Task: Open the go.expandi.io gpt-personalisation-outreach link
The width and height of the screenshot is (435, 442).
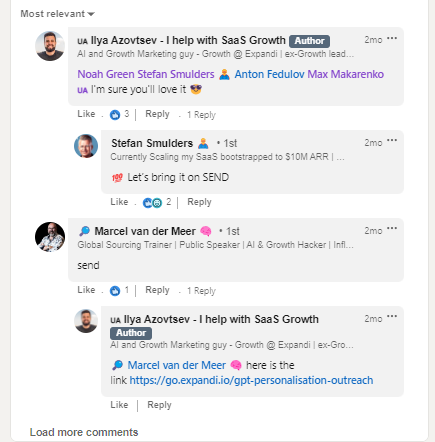Action: tap(251, 380)
